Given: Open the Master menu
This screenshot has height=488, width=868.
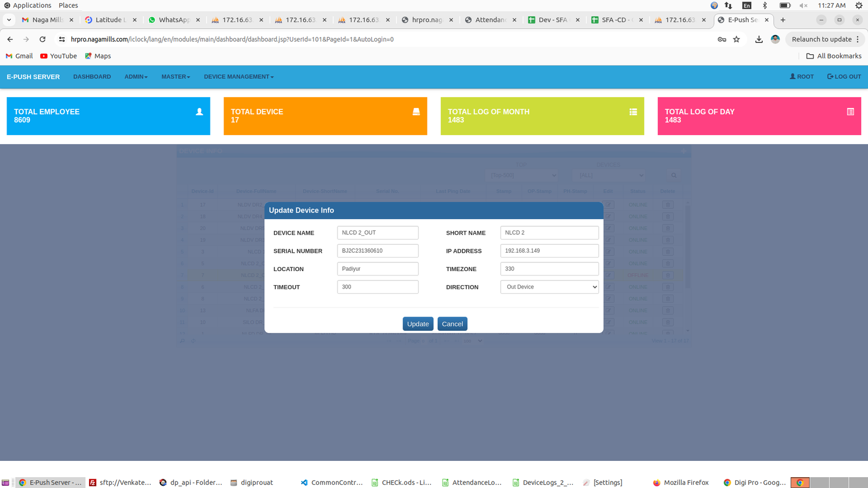Looking at the screenshot, I should [175, 77].
